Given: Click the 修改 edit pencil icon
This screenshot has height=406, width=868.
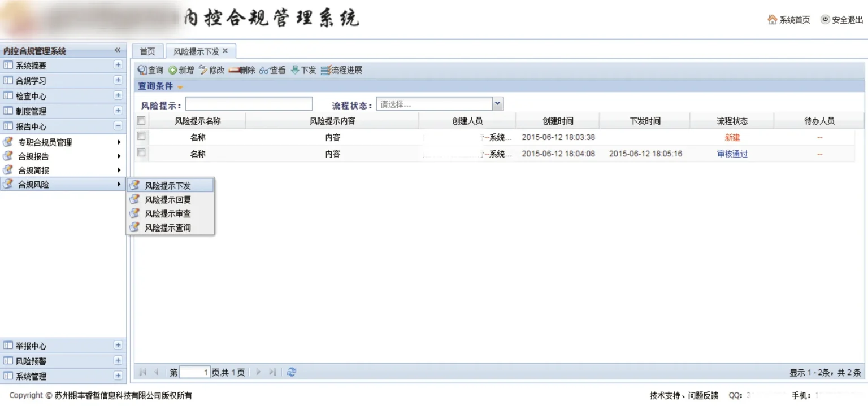Looking at the screenshot, I should click(203, 70).
